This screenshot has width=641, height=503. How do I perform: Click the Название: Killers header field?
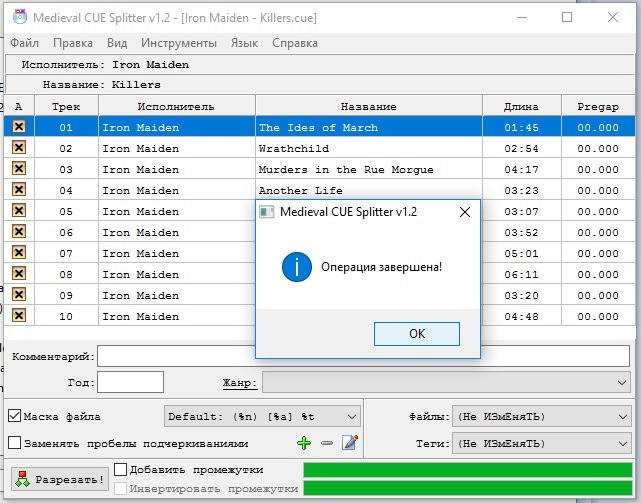[320, 85]
